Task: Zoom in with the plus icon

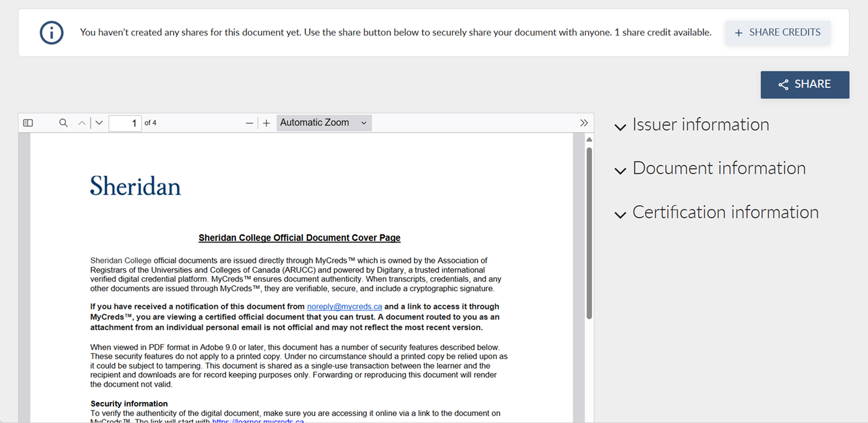Action: coord(267,123)
